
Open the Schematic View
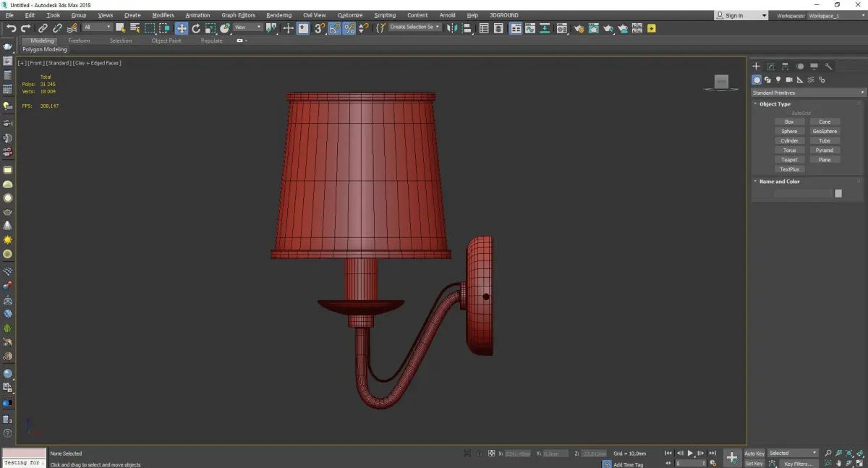coord(545,28)
